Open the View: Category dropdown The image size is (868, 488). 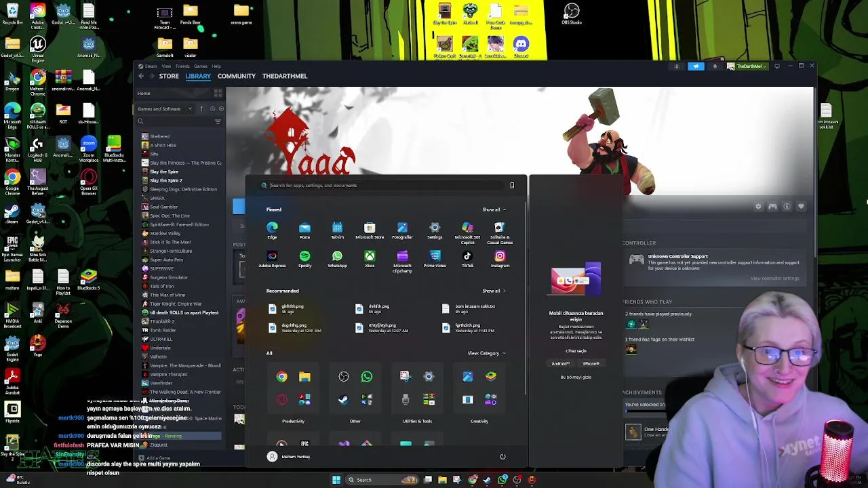(x=486, y=353)
